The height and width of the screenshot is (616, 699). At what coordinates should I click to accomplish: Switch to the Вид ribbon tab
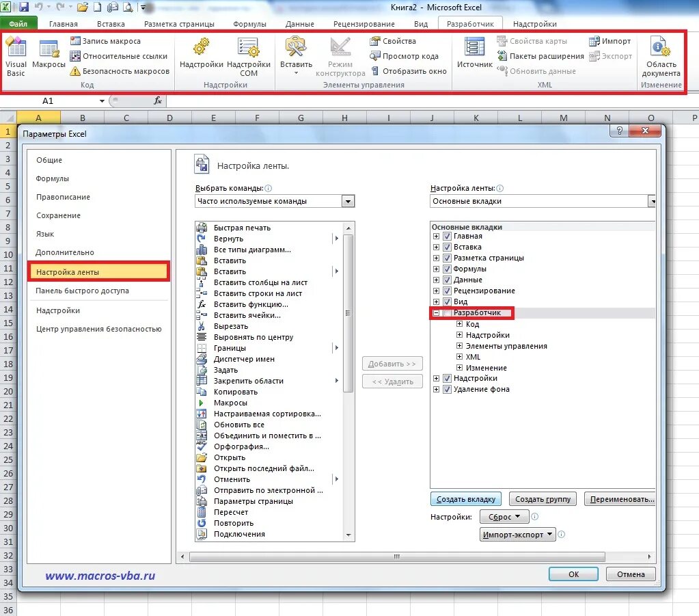click(x=420, y=24)
